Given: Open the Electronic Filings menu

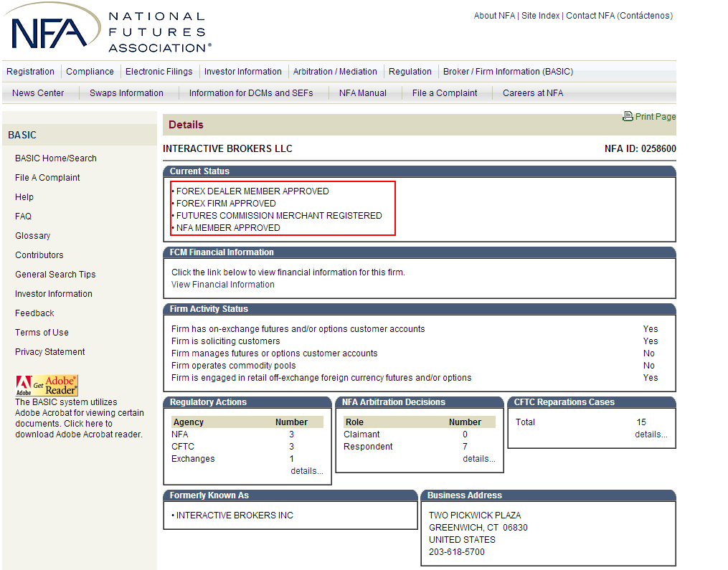Looking at the screenshot, I should [159, 72].
